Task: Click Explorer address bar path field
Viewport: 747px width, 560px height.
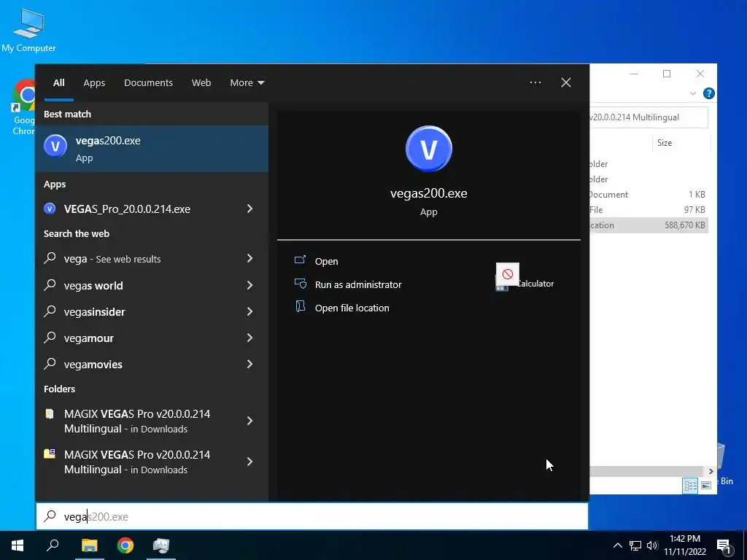Action: tap(649, 117)
